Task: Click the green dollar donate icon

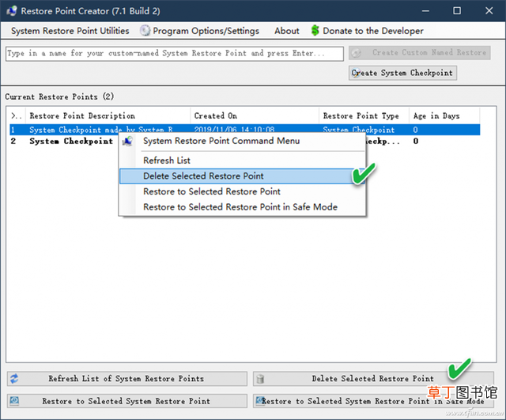Action: (315, 31)
